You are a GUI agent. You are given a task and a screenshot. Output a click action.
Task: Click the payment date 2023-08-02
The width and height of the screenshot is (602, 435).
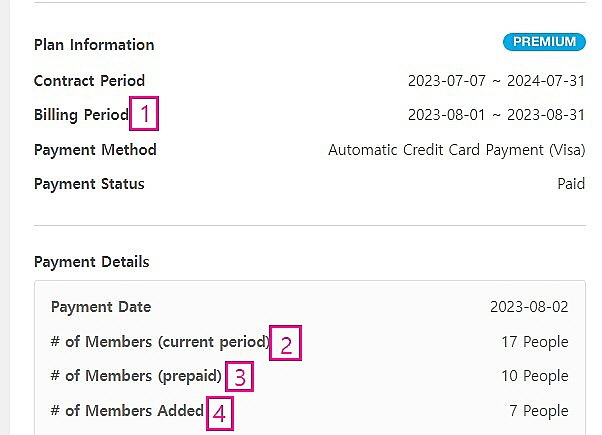click(x=529, y=307)
